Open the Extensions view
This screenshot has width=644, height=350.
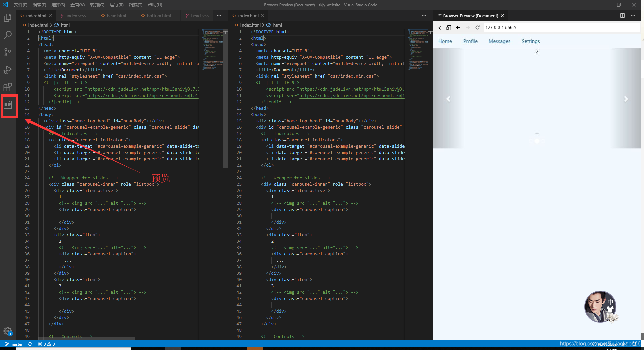[7, 87]
